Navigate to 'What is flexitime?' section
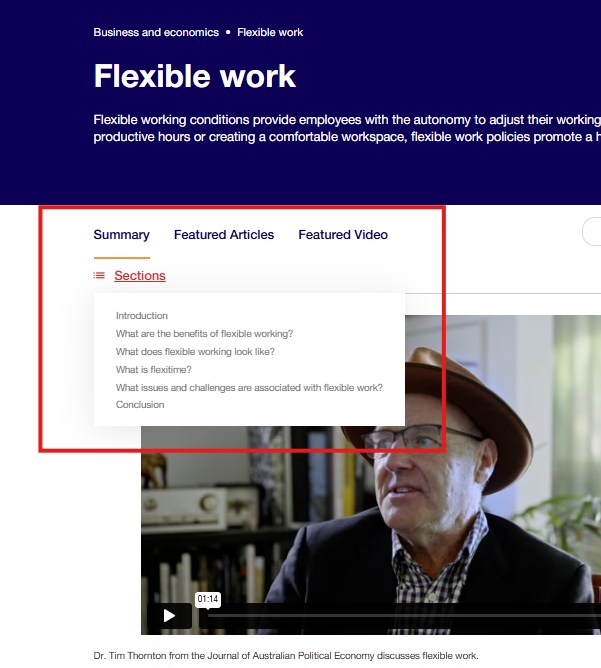The height and width of the screenshot is (668, 601). click(x=153, y=370)
